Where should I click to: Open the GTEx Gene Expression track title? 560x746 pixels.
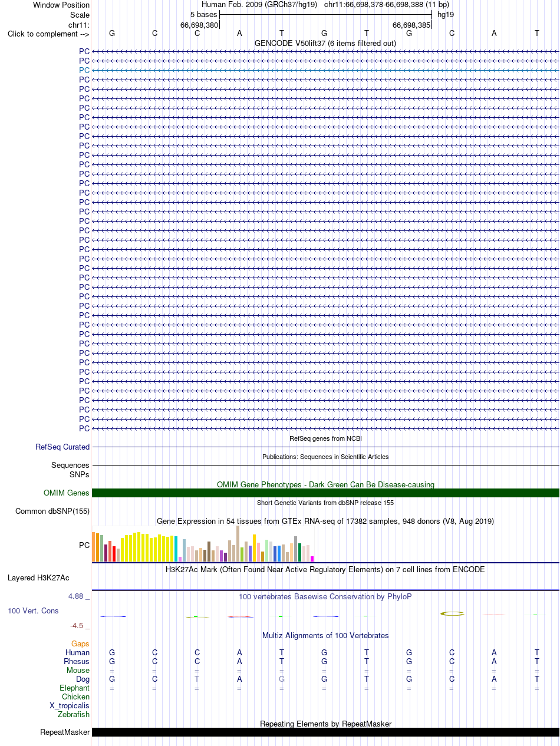pyautogui.click(x=325, y=521)
